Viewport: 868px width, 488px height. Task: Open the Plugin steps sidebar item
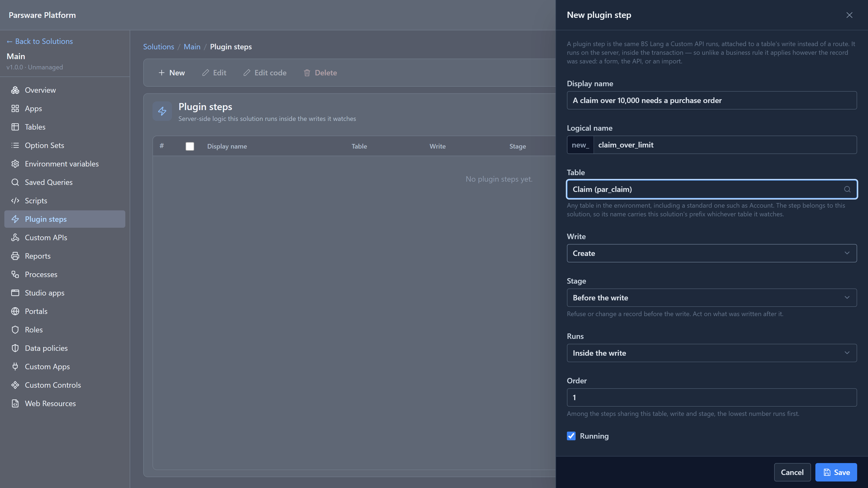coord(65,219)
